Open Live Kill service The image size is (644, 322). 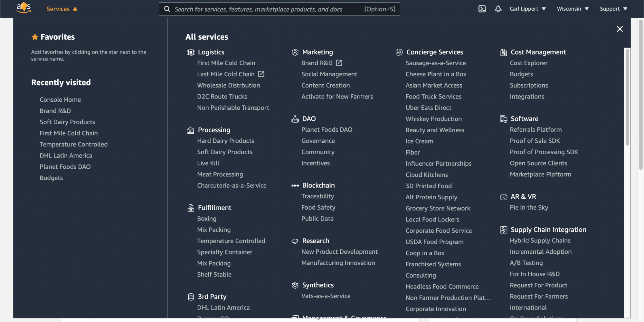click(208, 163)
